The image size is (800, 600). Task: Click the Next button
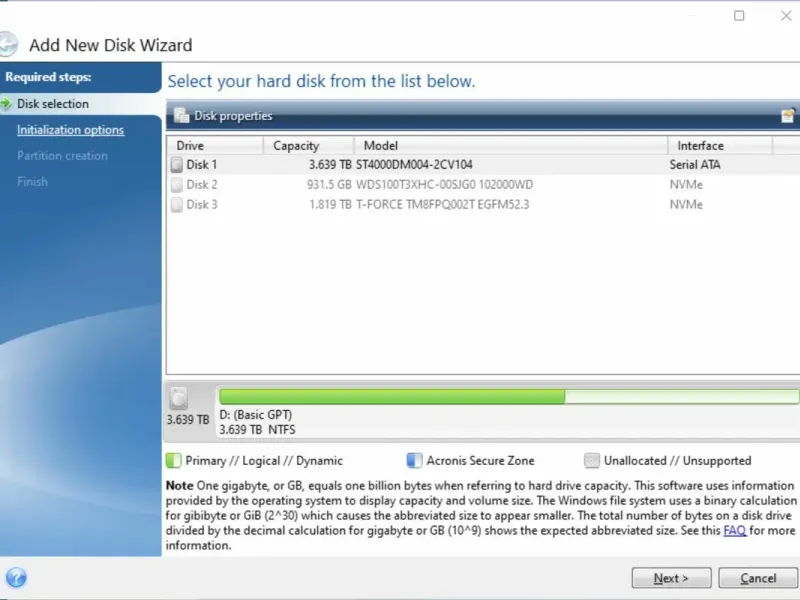coord(671,578)
